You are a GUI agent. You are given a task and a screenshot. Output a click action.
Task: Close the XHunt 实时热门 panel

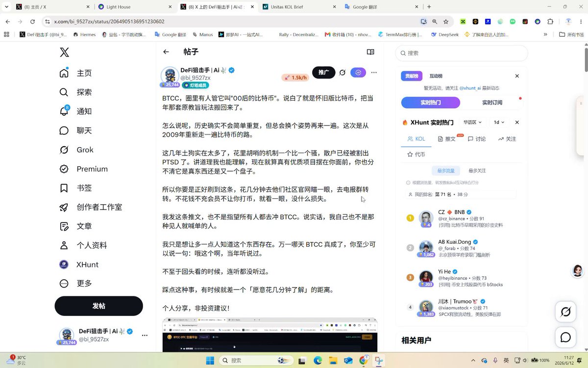pyautogui.click(x=517, y=122)
